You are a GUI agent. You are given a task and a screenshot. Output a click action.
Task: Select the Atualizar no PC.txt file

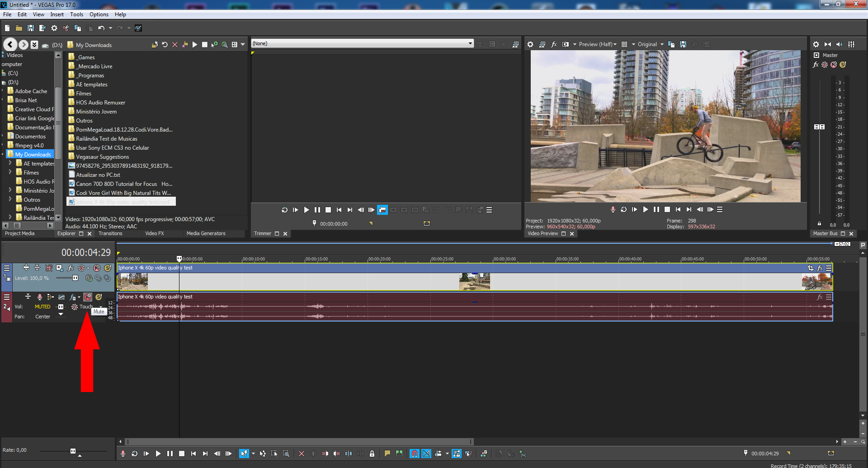tap(98, 175)
